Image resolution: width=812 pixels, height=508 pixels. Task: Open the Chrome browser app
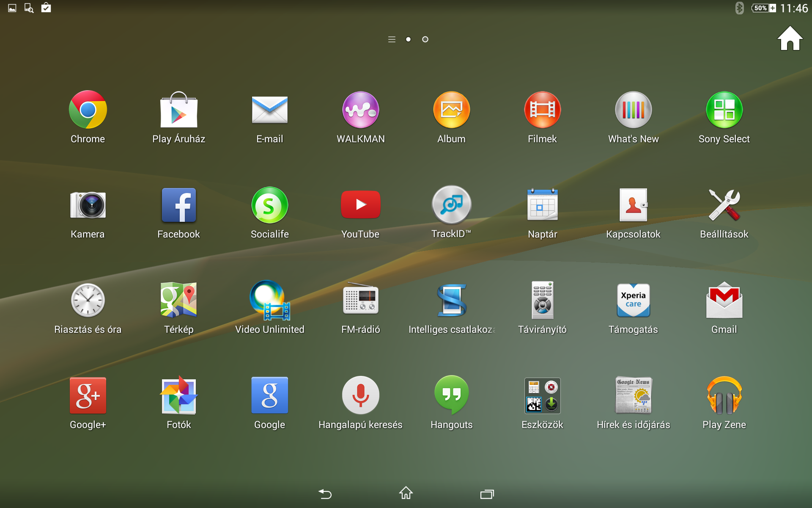tap(88, 110)
